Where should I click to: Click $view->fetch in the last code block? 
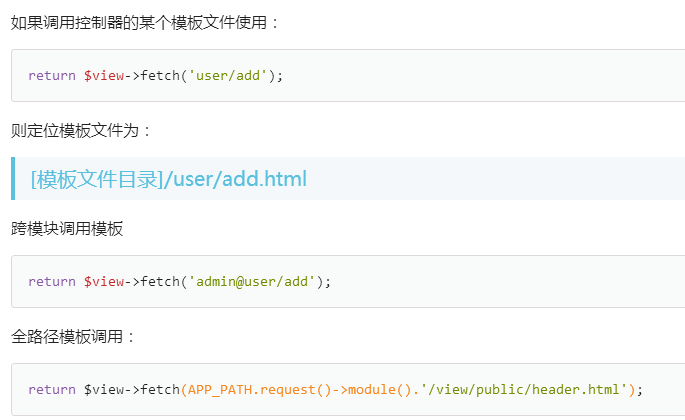click(132, 389)
